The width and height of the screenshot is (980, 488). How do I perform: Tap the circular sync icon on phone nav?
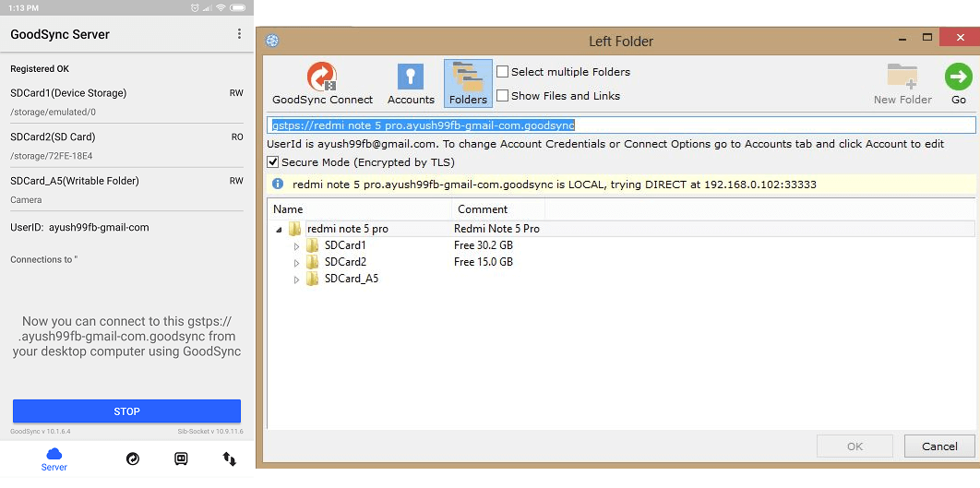tap(133, 458)
